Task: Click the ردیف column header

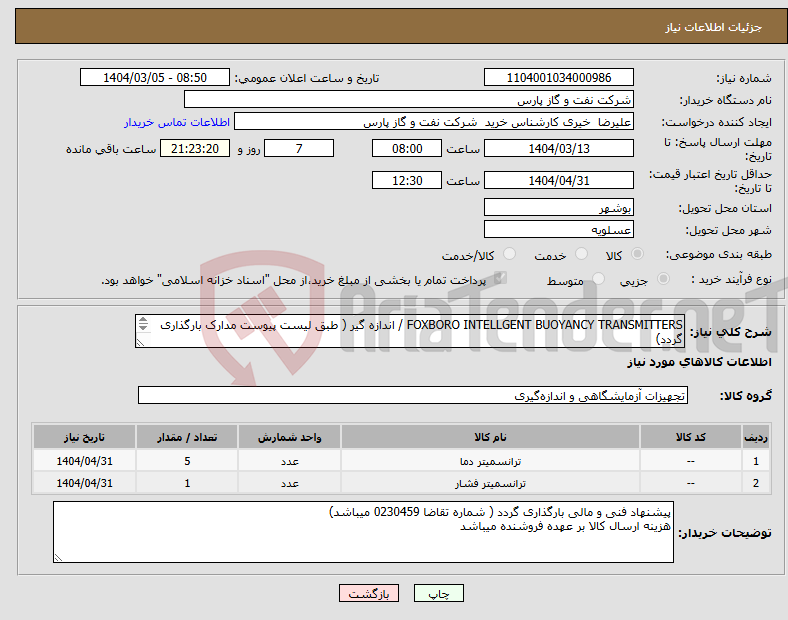Action: (755, 437)
